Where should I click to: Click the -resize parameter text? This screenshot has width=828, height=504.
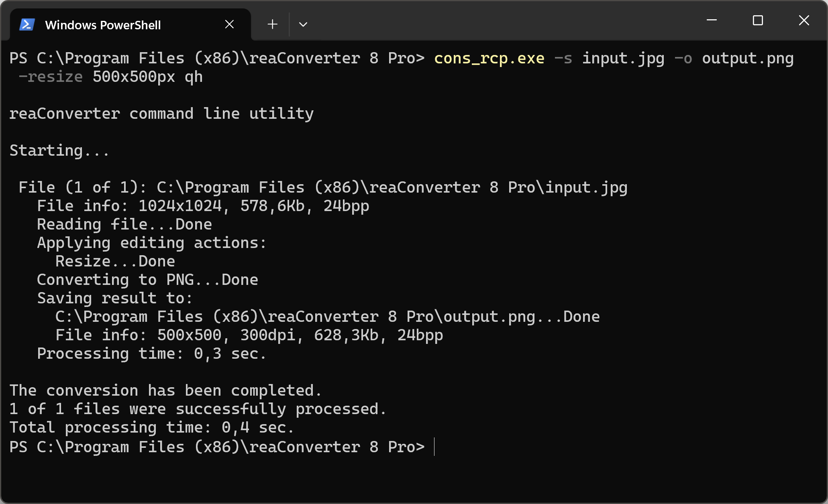51,77
